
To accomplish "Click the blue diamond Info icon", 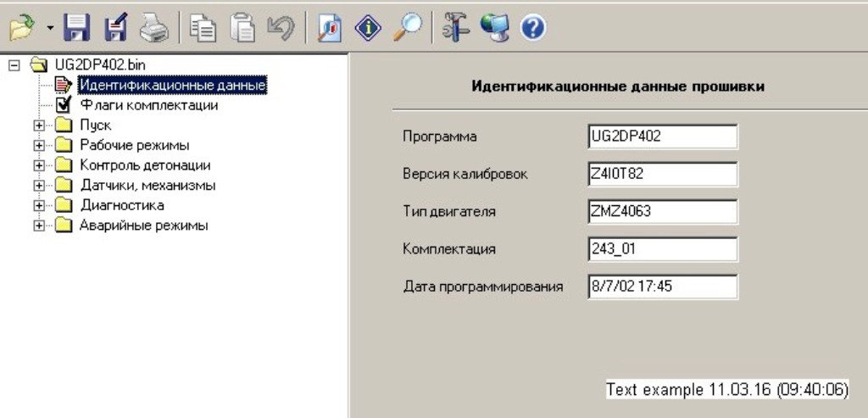I will (x=368, y=28).
